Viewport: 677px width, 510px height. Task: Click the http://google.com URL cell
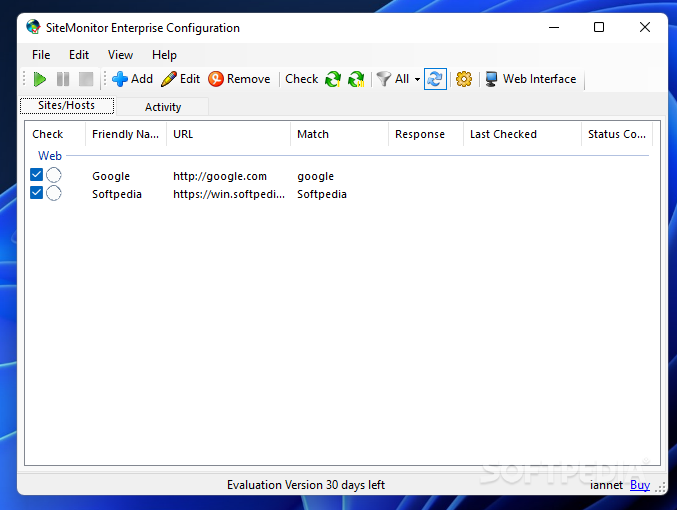tap(220, 176)
